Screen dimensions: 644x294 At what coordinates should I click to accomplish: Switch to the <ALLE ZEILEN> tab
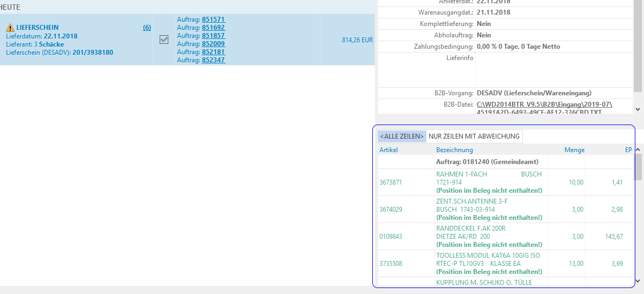402,136
